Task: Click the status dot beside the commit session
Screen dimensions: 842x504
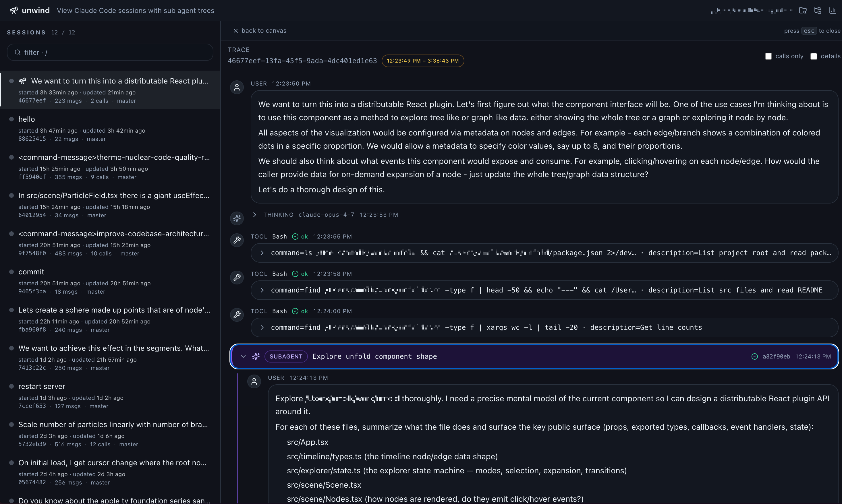Action: [x=11, y=272]
